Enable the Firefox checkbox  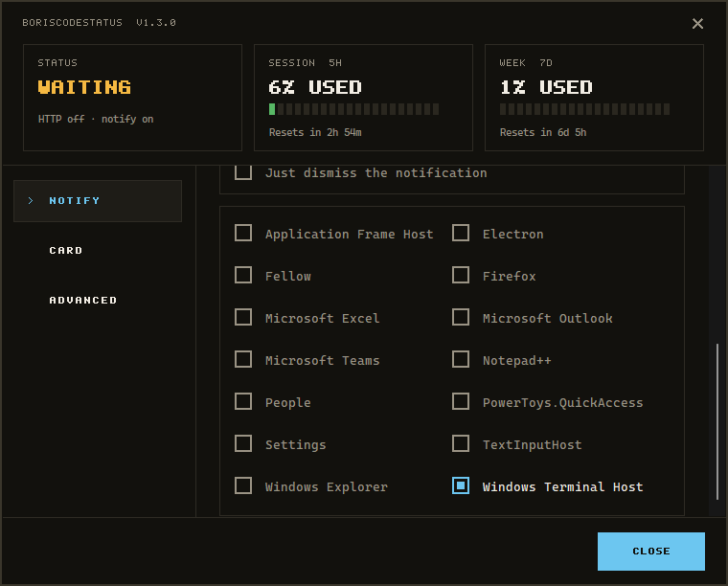point(461,275)
